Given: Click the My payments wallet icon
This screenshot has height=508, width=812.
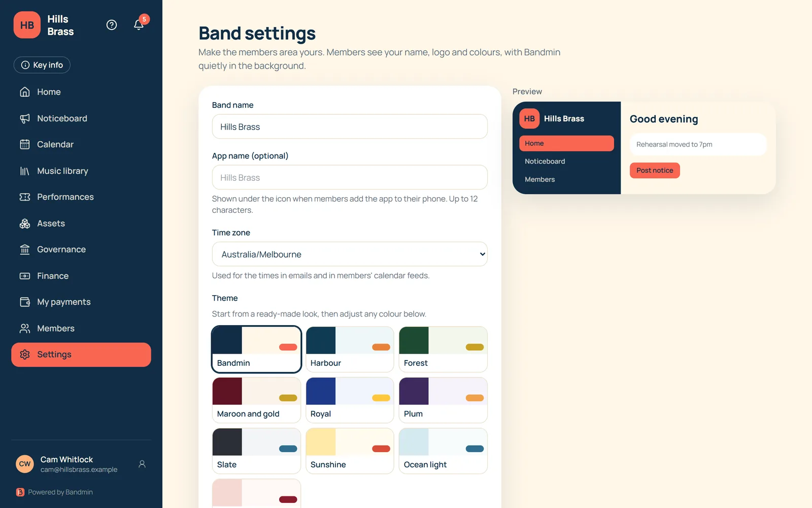Looking at the screenshot, I should click(25, 302).
